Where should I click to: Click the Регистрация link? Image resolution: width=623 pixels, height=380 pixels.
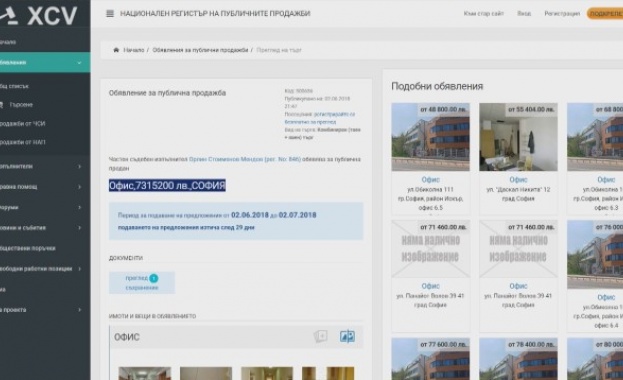562,14
